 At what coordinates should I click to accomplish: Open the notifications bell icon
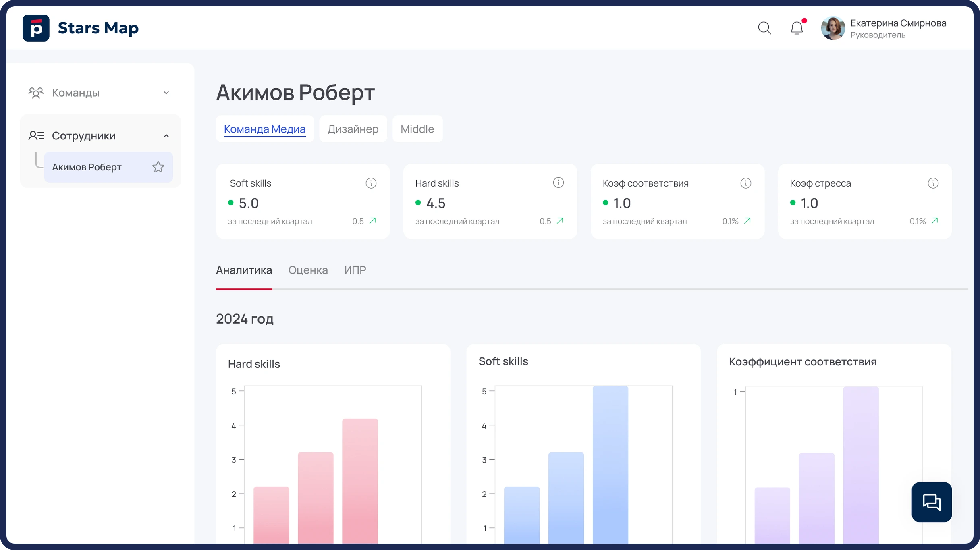(x=797, y=28)
